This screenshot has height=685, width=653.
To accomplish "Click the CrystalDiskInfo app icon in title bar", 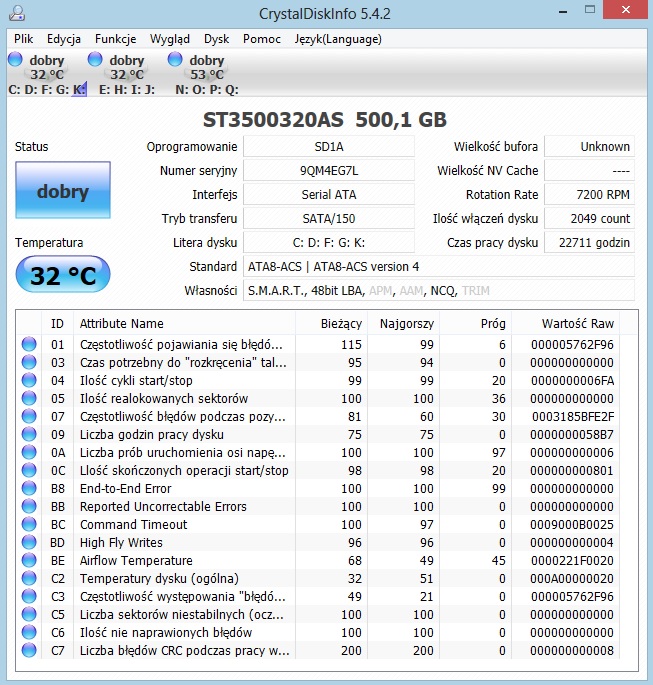I will pos(17,13).
